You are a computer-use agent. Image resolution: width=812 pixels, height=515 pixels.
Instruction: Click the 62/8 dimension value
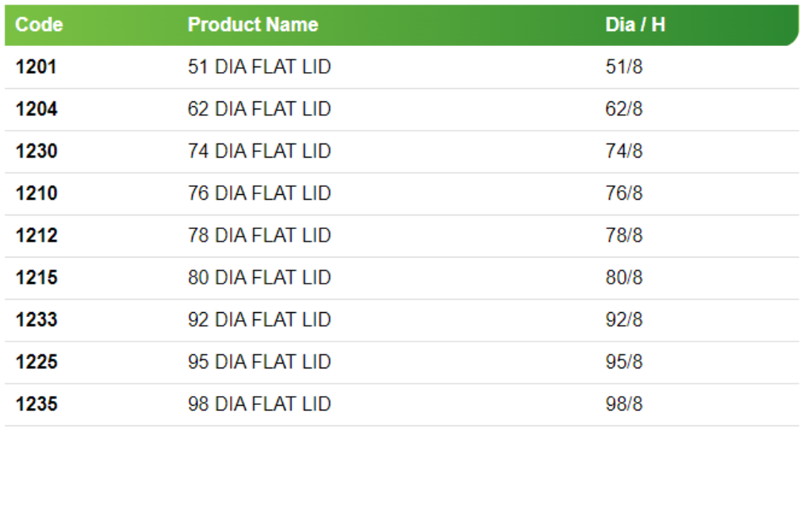click(624, 109)
